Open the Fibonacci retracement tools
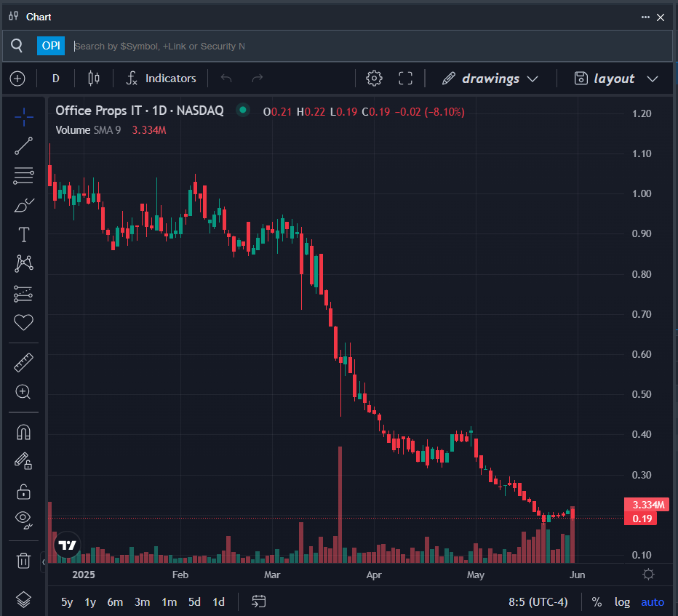678x616 pixels. pos(24,175)
